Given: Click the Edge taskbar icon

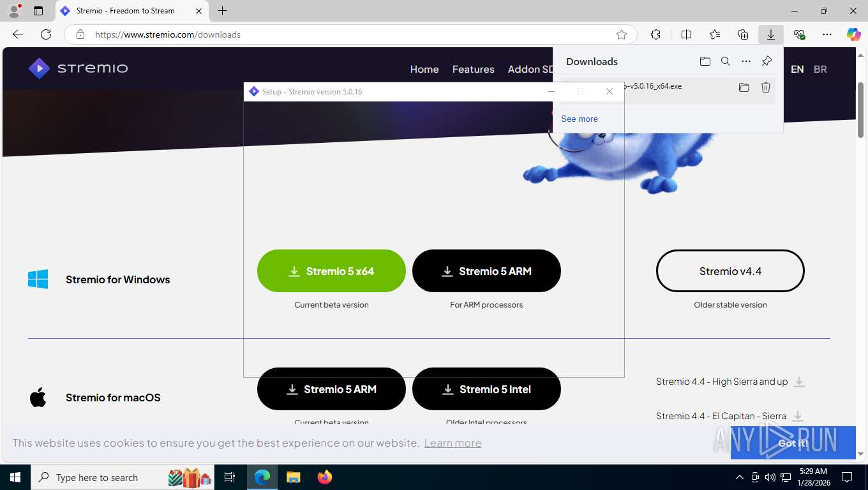Looking at the screenshot, I should coord(262,477).
